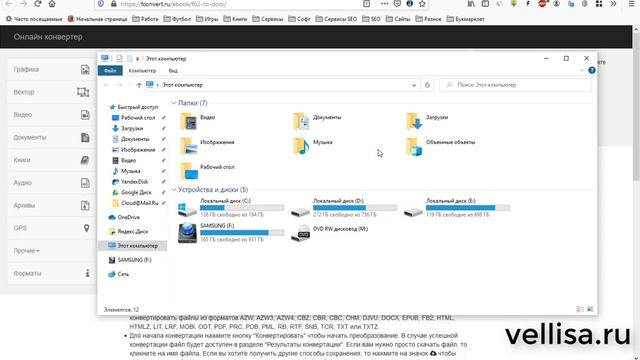Screen dimensions: 640x360
Task: Open the browser hamburger menu
Action: click(631, 4)
